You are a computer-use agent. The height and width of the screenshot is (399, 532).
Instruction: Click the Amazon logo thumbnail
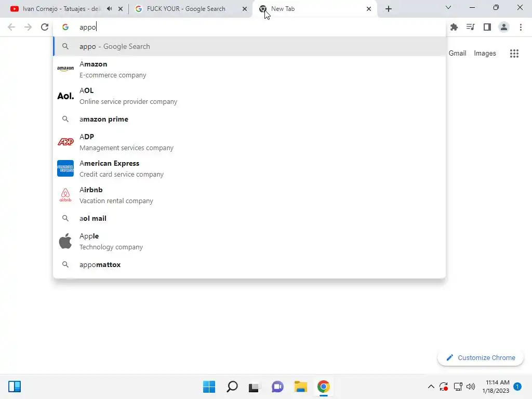(65, 69)
